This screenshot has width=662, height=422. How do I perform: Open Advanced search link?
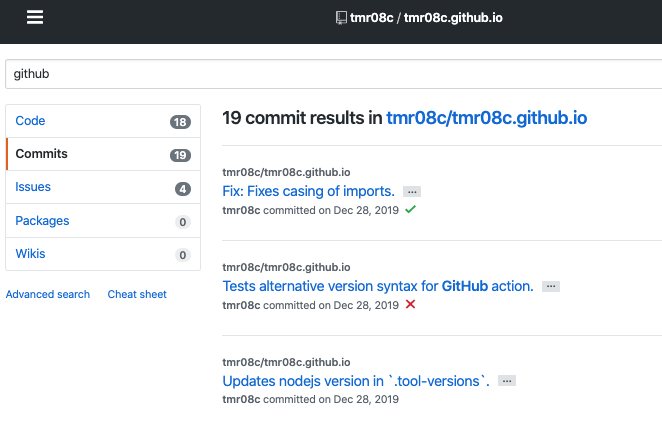(x=48, y=294)
